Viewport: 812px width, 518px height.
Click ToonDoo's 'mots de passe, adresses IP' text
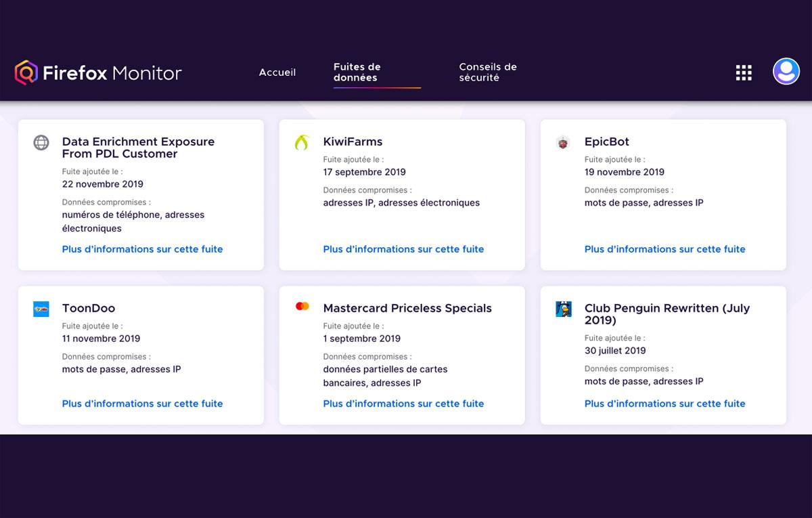click(121, 369)
